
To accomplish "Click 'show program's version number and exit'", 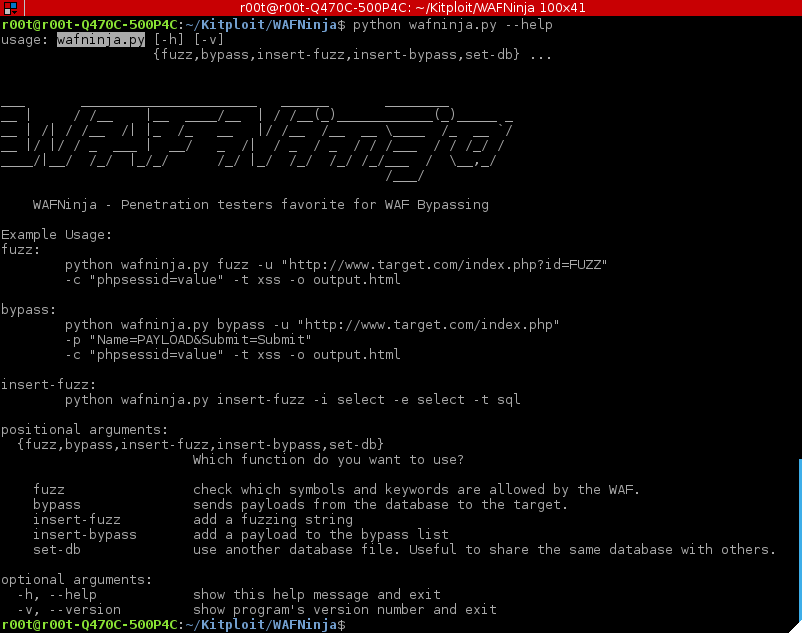I will click(345, 609).
